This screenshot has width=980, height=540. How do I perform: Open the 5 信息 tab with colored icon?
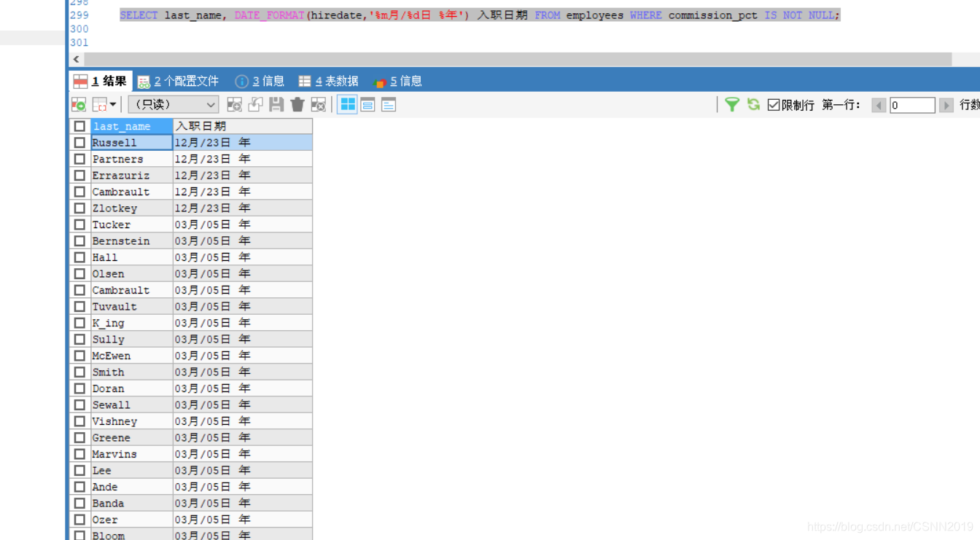pyautogui.click(x=397, y=82)
